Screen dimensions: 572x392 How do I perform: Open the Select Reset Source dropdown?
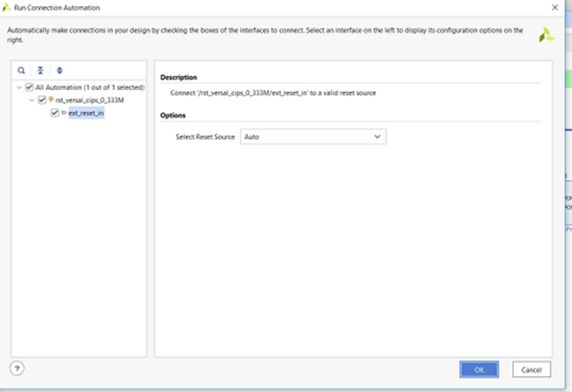coord(313,137)
